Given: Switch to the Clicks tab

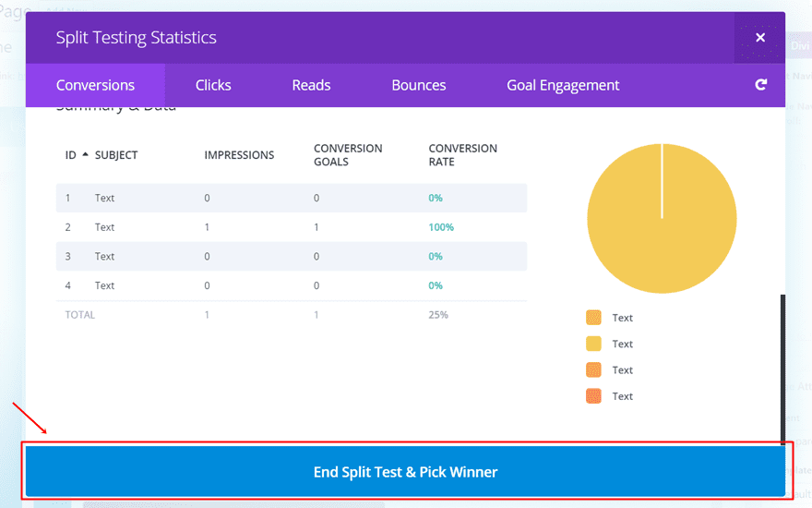Looking at the screenshot, I should click(x=213, y=85).
